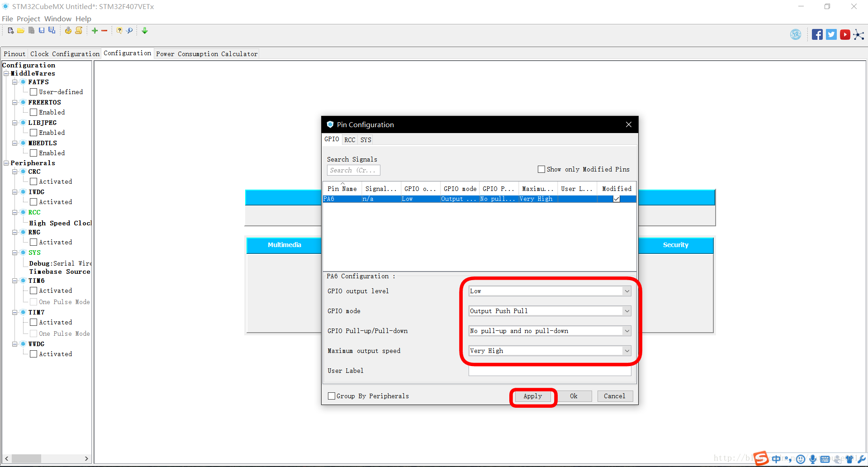The image size is (868, 467).
Task: Confirm with the Ok button
Action: pyautogui.click(x=574, y=396)
